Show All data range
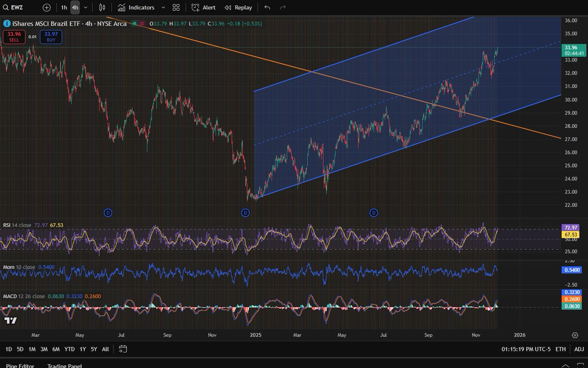 pyautogui.click(x=105, y=349)
